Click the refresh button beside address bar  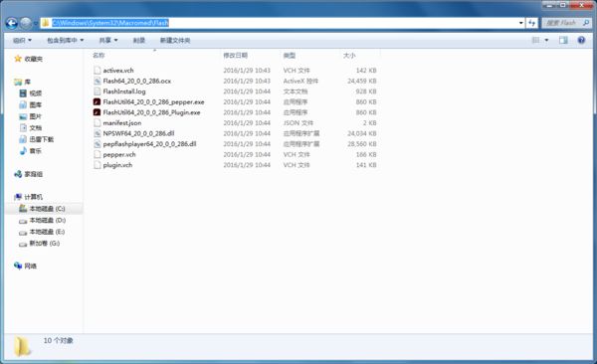[x=532, y=23]
